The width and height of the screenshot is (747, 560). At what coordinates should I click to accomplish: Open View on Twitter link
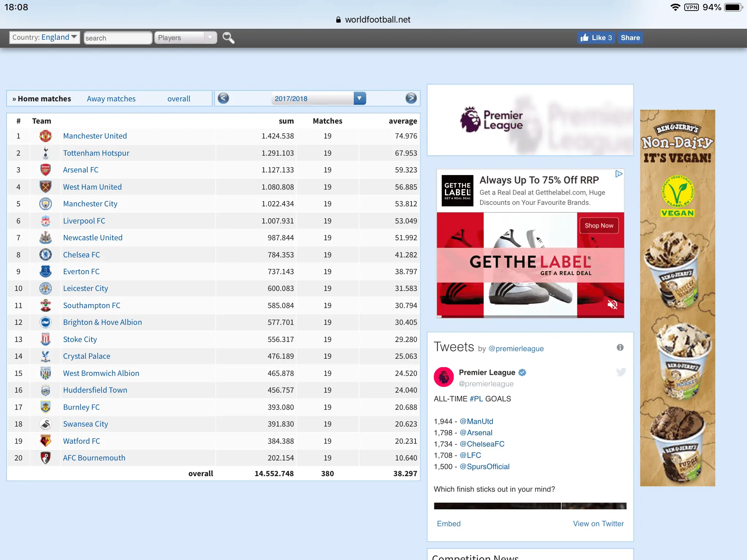pos(598,524)
